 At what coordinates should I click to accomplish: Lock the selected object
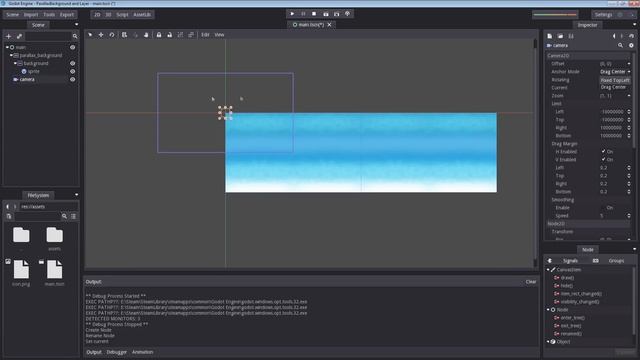pyautogui.click(x=159, y=35)
